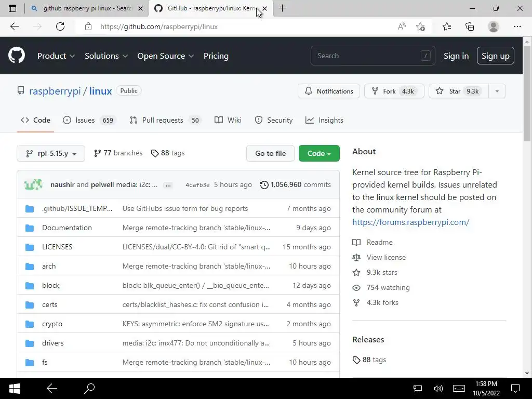
Task: Open the LICENSES folder
Action: pos(57,247)
